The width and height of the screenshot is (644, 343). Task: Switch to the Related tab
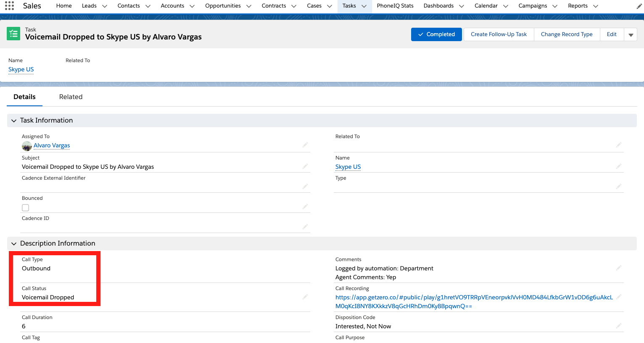[71, 97]
